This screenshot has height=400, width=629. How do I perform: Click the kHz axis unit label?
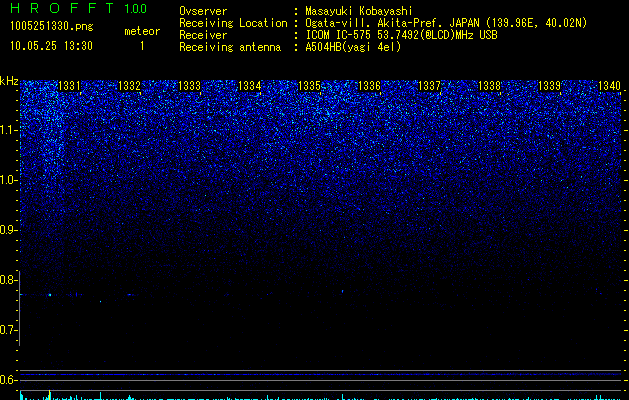tap(9, 81)
